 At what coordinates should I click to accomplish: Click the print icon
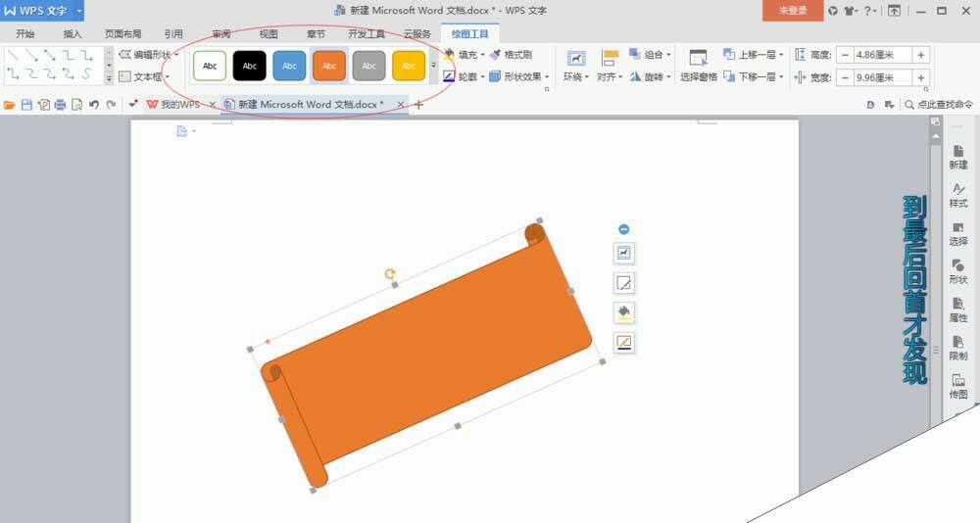(60, 105)
